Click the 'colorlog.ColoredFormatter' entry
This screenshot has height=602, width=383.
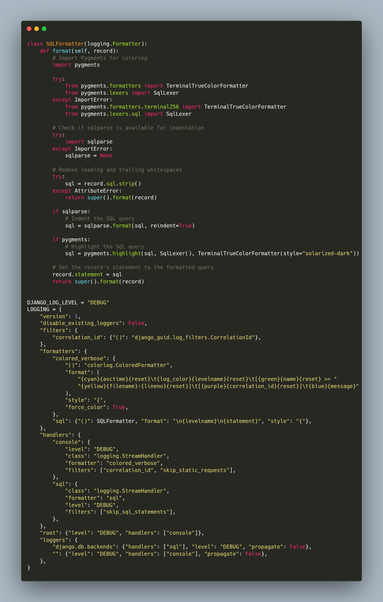tap(119, 365)
